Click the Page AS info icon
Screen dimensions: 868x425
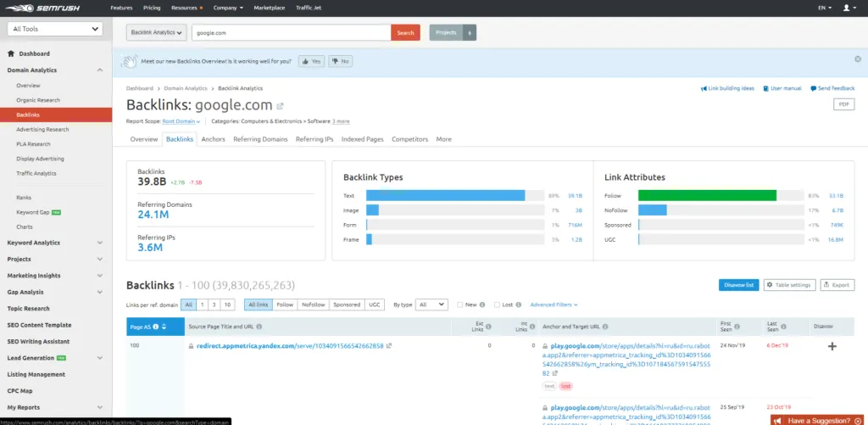click(156, 327)
